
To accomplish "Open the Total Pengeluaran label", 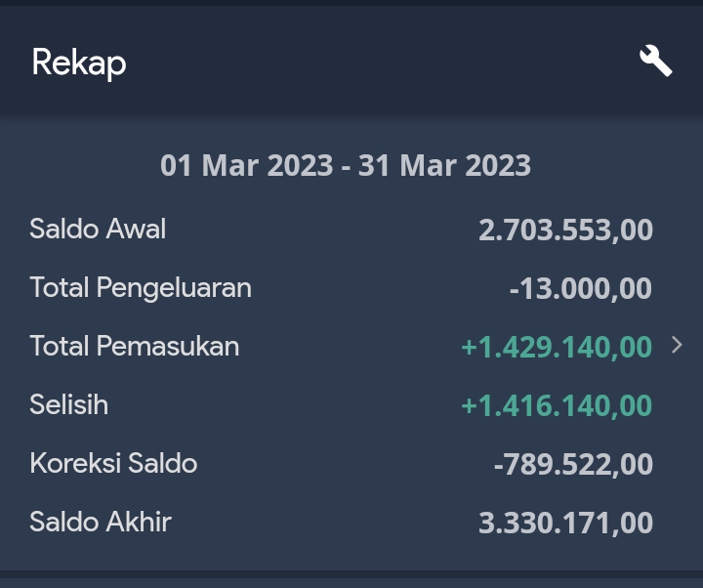I will click(141, 287).
